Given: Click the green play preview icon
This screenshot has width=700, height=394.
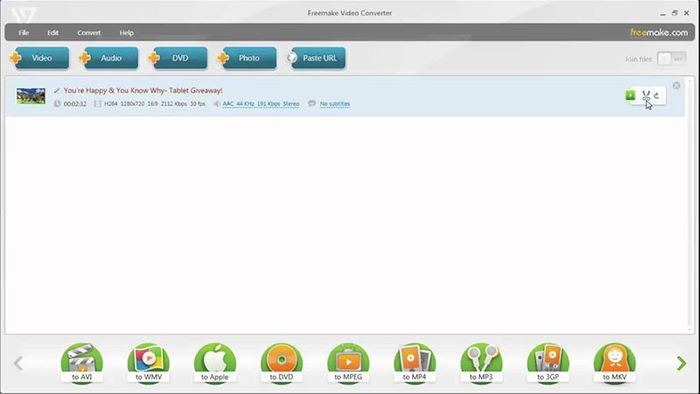Looking at the screenshot, I should (x=630, y=95).
